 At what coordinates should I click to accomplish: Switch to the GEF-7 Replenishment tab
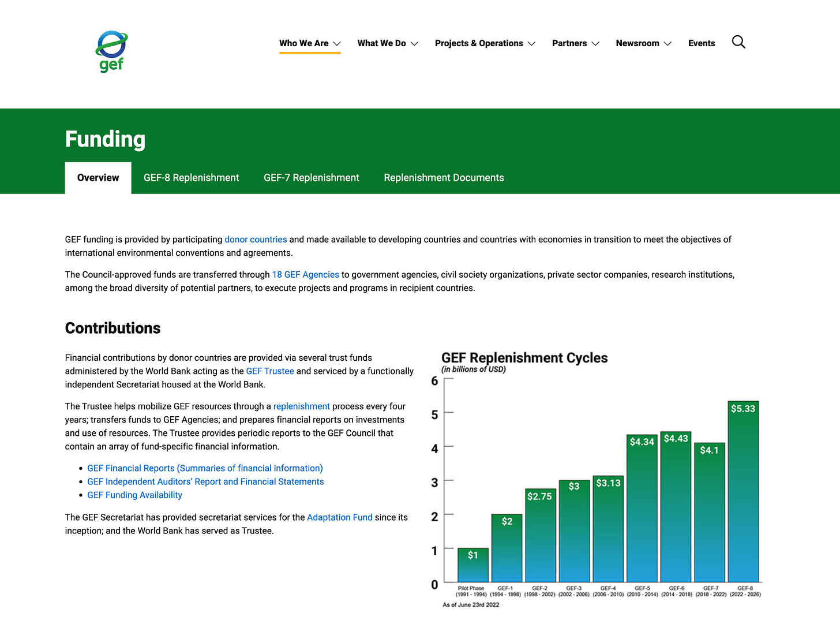click(312, 178)
